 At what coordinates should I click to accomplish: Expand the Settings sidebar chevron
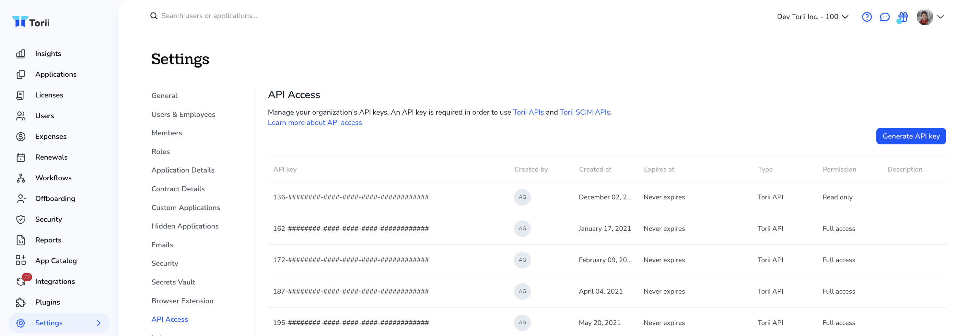99,323
